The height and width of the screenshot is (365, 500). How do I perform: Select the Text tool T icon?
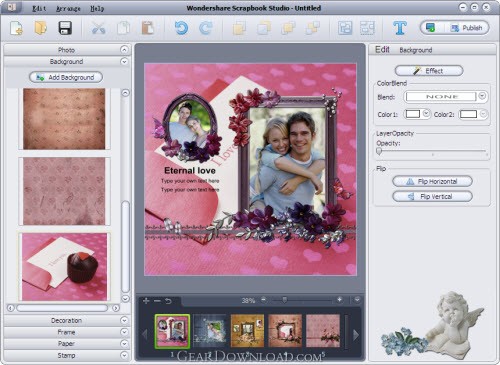(400, 28)
